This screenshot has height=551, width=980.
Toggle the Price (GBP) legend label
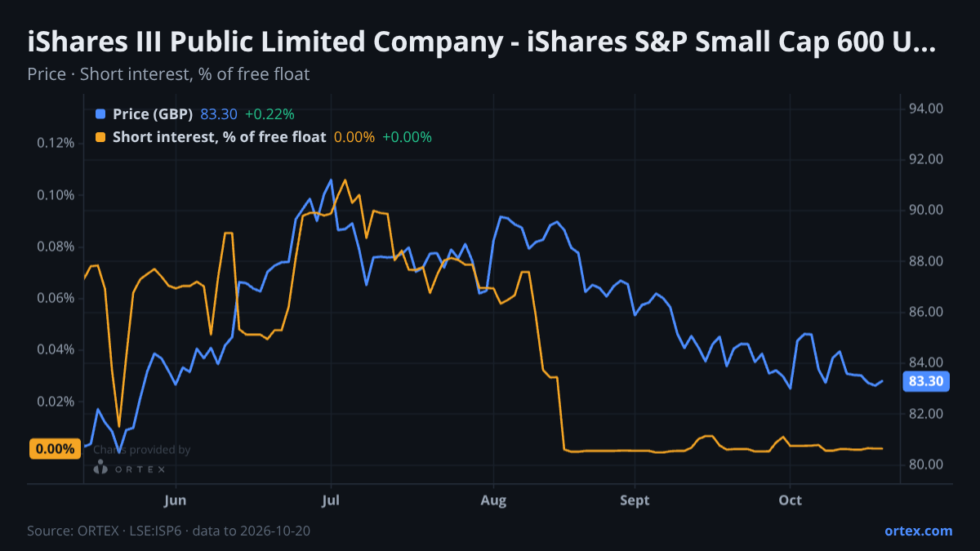point(153,114)
